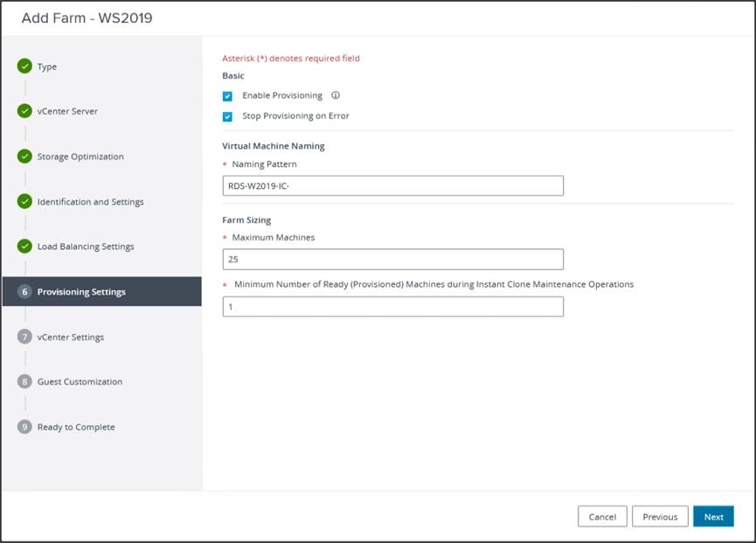The image size is (756, 543).
Task: Click the Load Balancing Settings checkmark icon
Action: 24,247
